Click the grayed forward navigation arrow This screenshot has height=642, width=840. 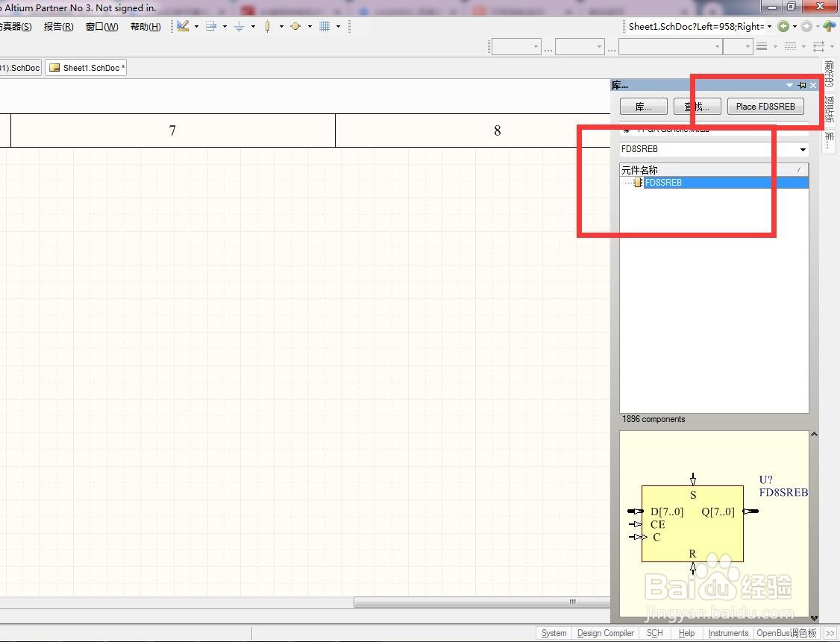point(806,26)
